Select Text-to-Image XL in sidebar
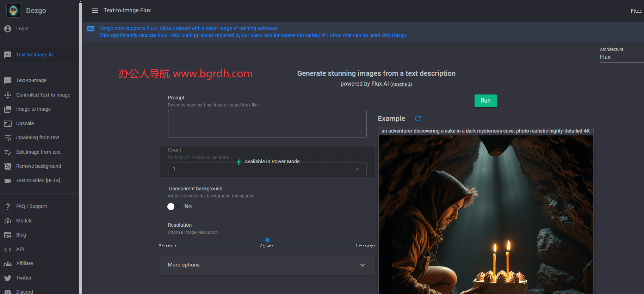The image size is (644, 294). 35,55
